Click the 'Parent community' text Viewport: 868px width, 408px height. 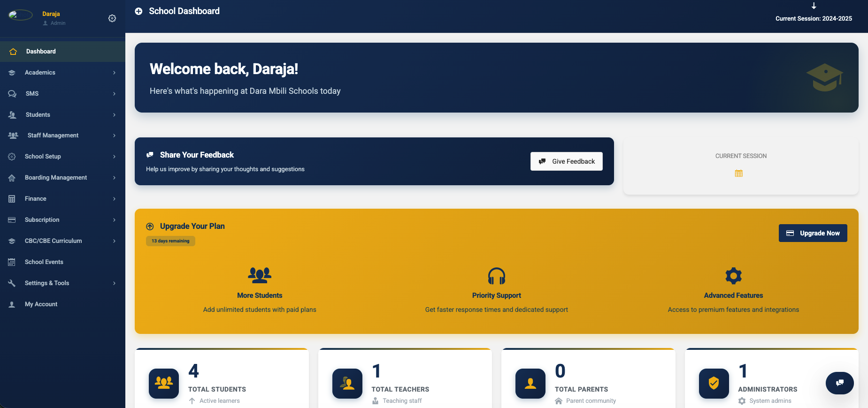[591, 401]
